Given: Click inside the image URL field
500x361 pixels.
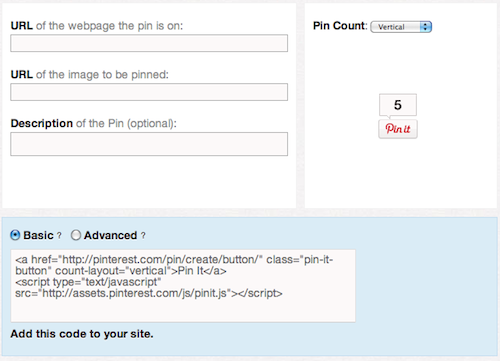Looking at the screenshot, I should point(149,92).
